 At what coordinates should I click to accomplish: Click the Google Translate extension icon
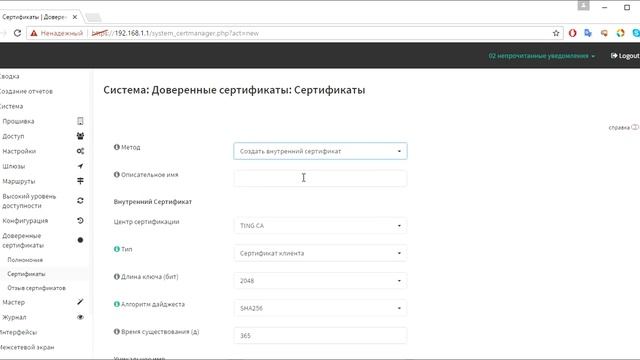click(x=588, y=33)
